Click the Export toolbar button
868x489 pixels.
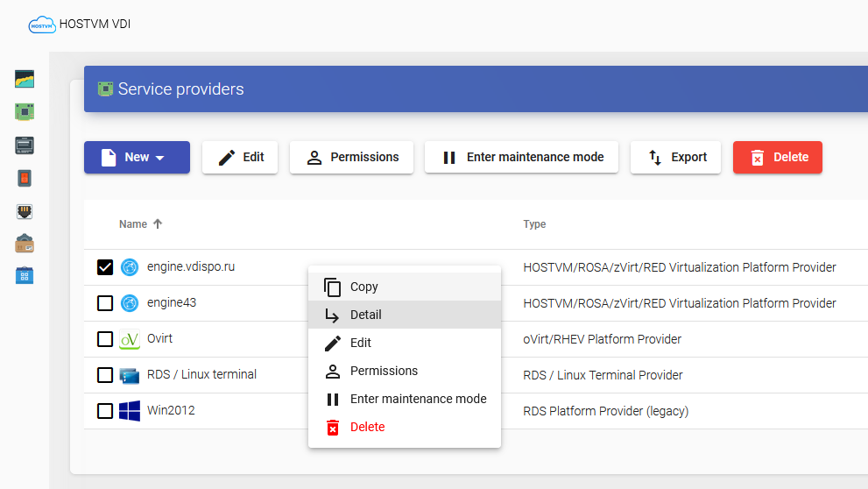tap(675, 157)
